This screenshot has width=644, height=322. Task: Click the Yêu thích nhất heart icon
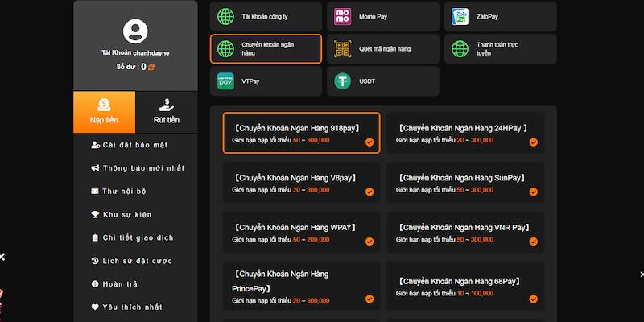tap(95, 307)
